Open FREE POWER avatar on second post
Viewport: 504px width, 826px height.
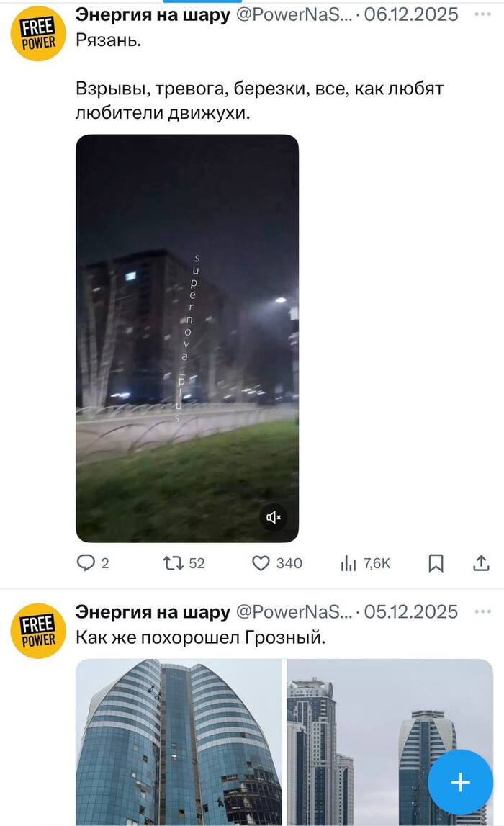coord(38,631)
